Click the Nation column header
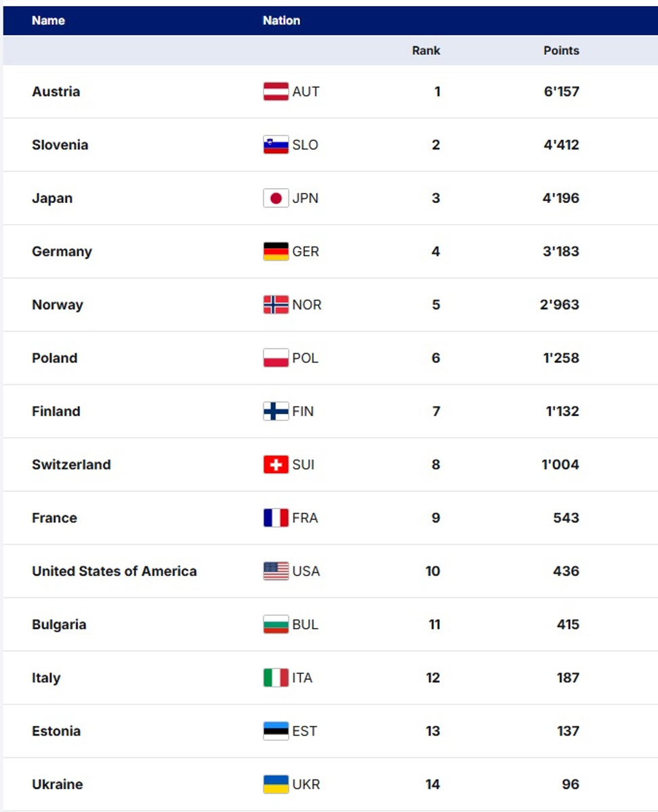Image resolution: width=658 pixels, height=812 pixels. click(x=281, y=20)
